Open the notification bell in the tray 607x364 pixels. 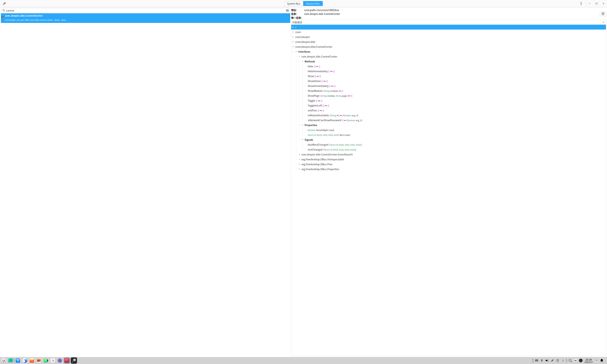click(x=602, y=361)
